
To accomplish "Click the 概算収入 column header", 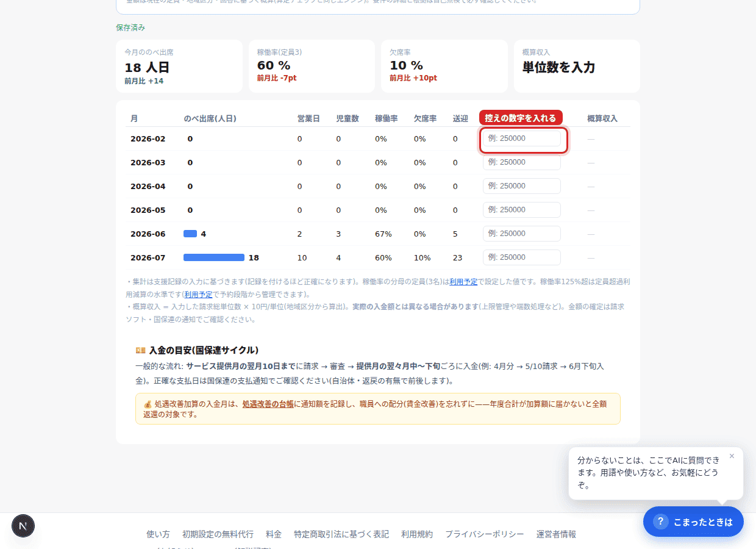I will 602,118.
